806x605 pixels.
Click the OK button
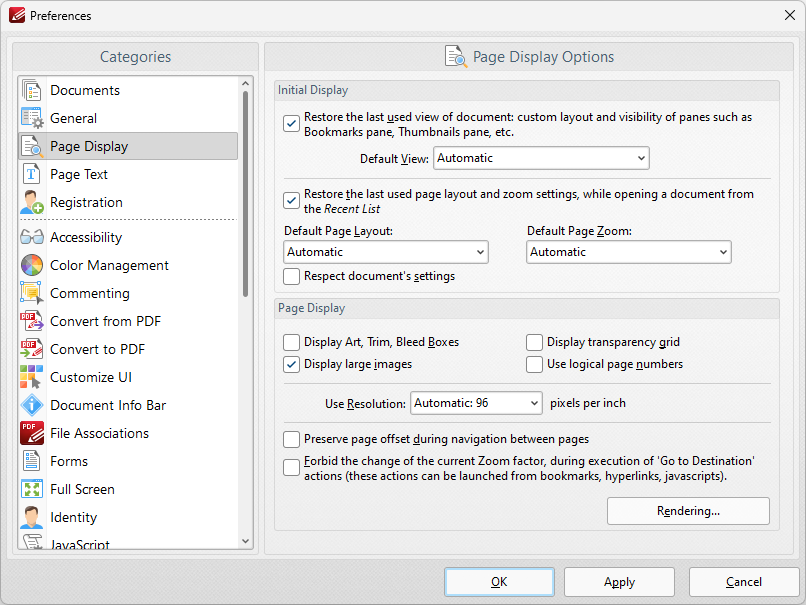(x=499, y=582)
